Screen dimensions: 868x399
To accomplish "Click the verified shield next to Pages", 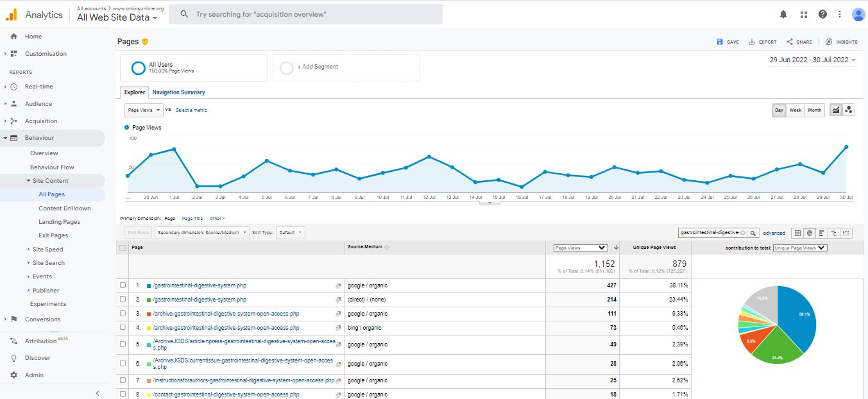I will pyautogui.click(x=145, y=42).
